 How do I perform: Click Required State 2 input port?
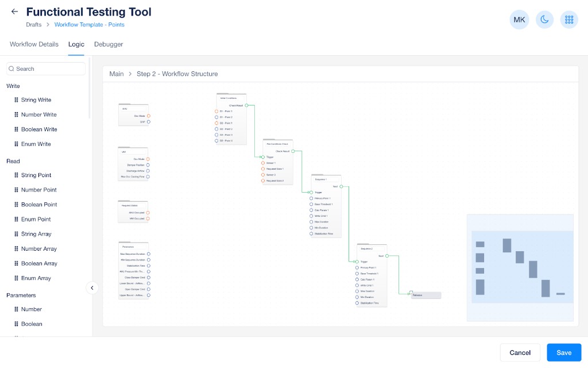(263, 181)
